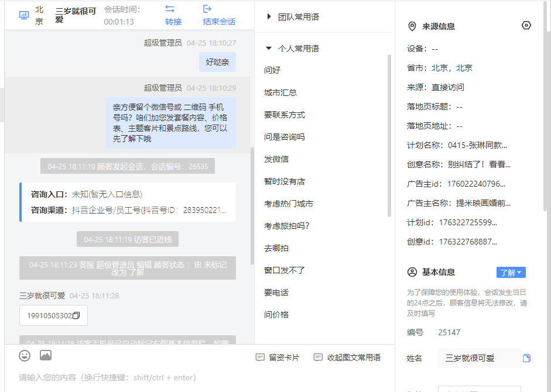
Task: Click the 广告主名称 提米映画 row
Action: point(458,204)
